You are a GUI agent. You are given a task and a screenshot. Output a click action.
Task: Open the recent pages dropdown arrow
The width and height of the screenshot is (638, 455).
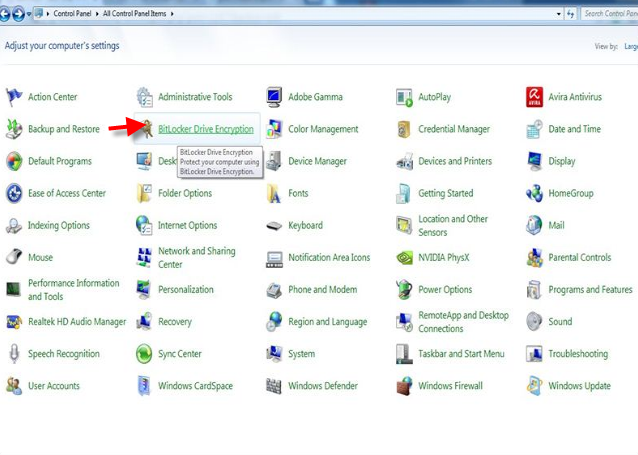[29, 14]
